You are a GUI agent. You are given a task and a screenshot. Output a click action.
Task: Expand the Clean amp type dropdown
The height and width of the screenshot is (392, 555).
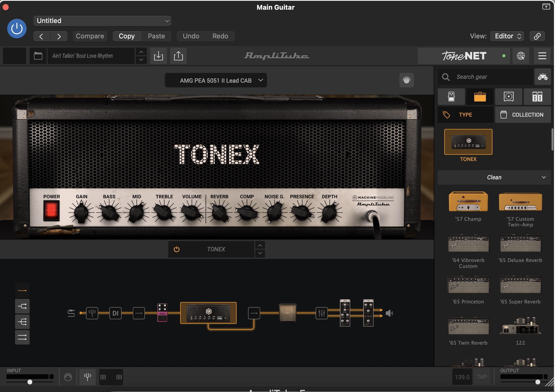tap(494, 177)
